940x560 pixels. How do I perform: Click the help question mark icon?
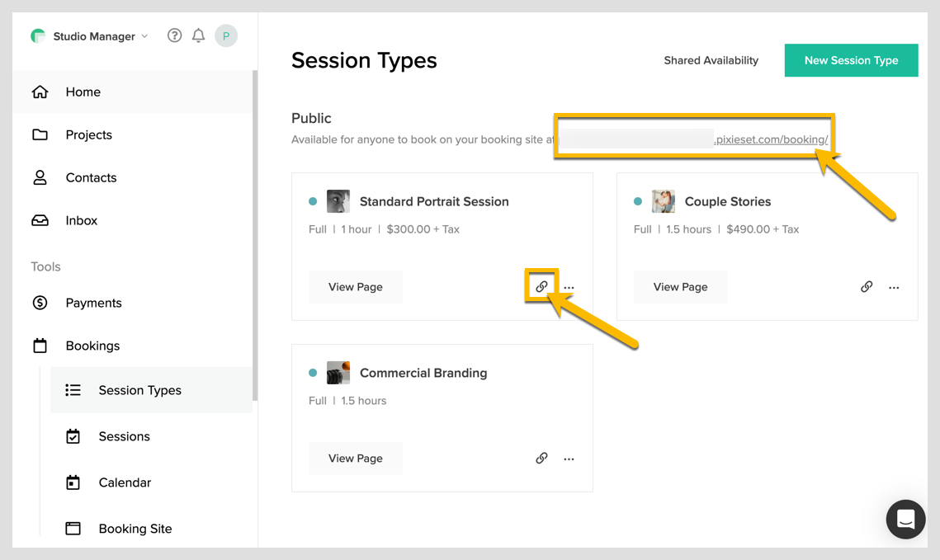point(174,35)
